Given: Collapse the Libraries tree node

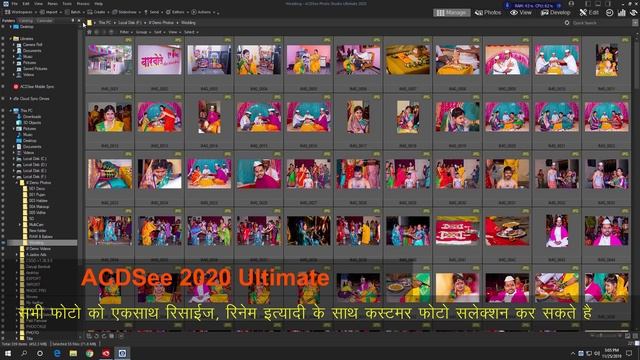Looking at the screenshot, I should [x=10, y=39].
